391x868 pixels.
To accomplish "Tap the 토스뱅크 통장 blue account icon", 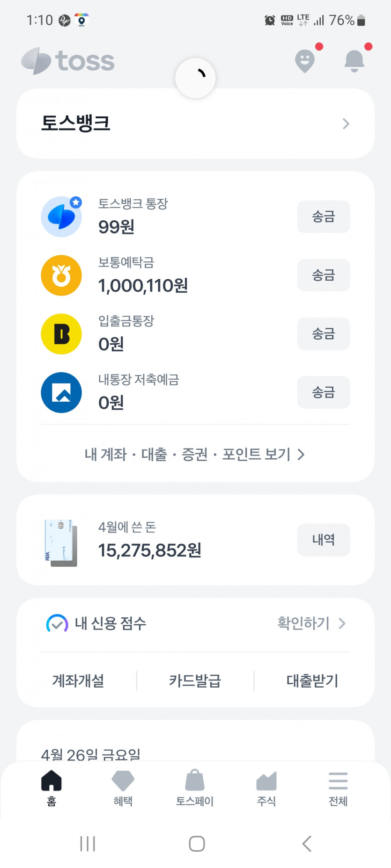I will point(61,217).
